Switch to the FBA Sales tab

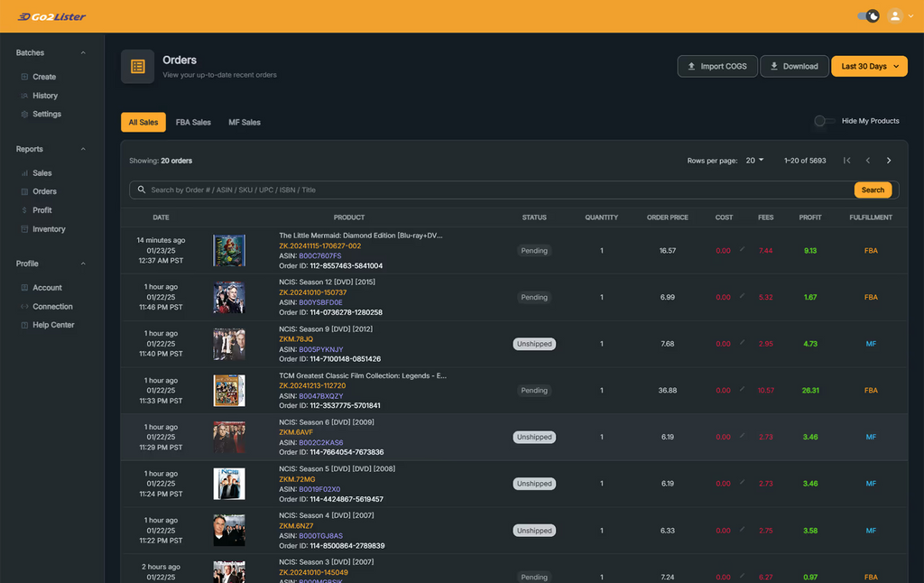193,123
